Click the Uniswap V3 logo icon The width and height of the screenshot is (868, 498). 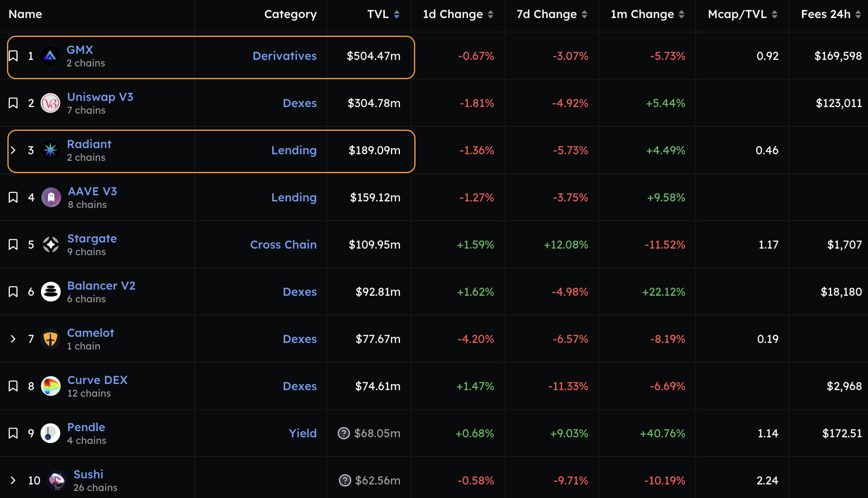(50, 103)
